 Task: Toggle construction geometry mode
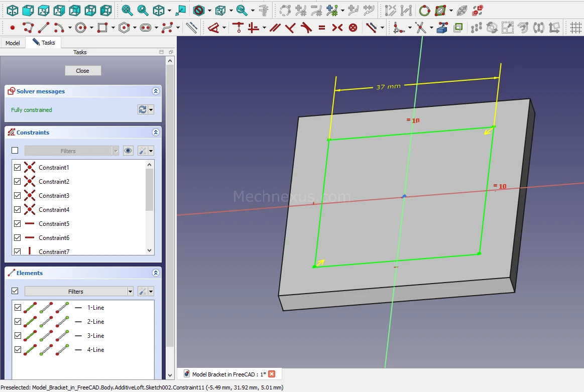[x=191, y=28]
